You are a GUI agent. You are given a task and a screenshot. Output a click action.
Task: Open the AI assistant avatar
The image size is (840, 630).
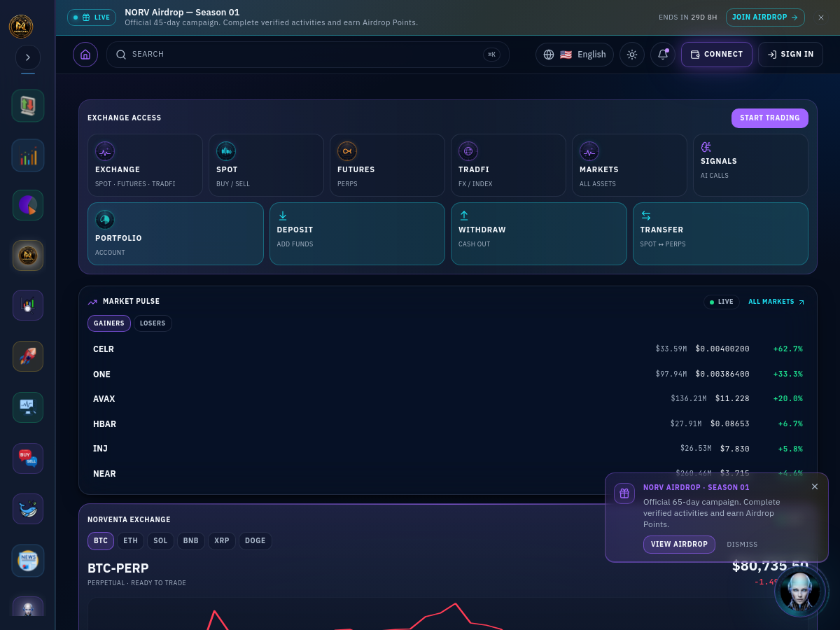point(800,591)
